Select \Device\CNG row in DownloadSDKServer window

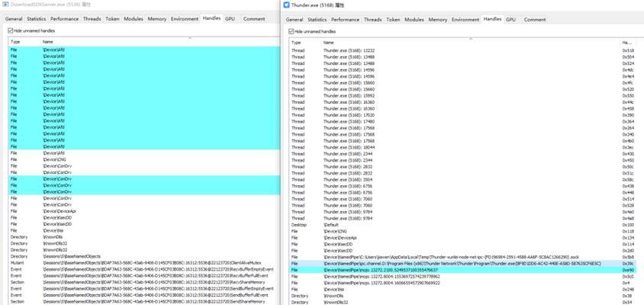click(x=143, y=159)
